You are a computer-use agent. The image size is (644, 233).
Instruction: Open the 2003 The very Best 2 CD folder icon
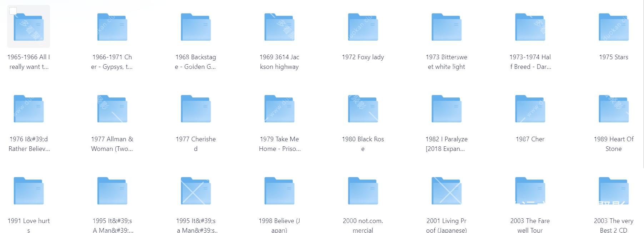point(614,191)
